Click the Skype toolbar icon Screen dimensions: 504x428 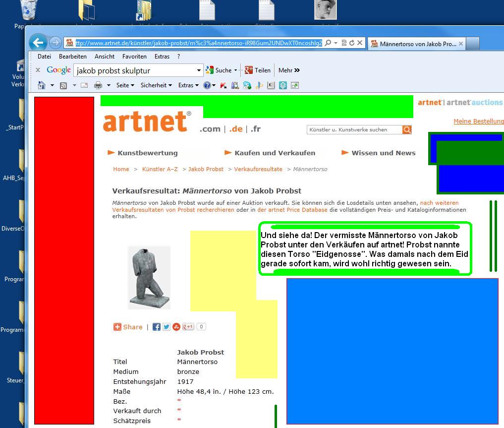point(247,85)
